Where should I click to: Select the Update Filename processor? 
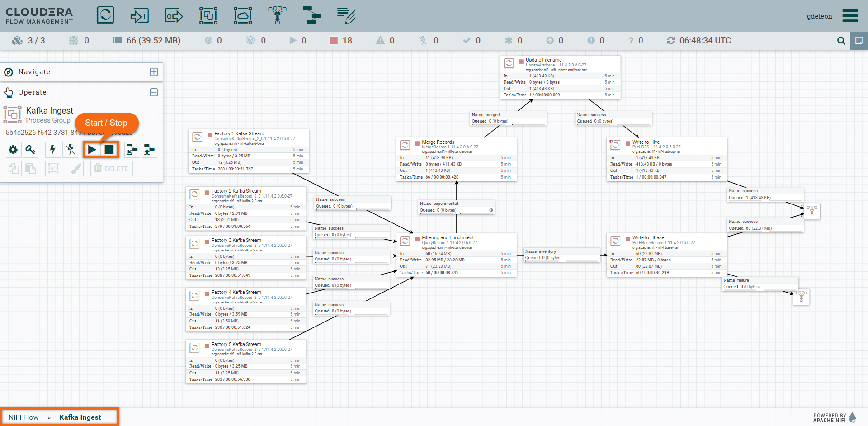coord(561,77)
